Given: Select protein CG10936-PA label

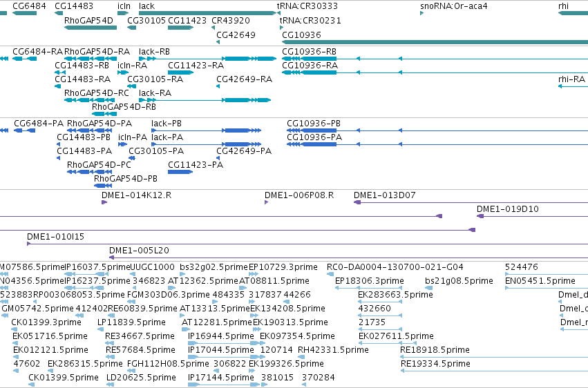Looking at the screenshot, I should tap(314, 137).
